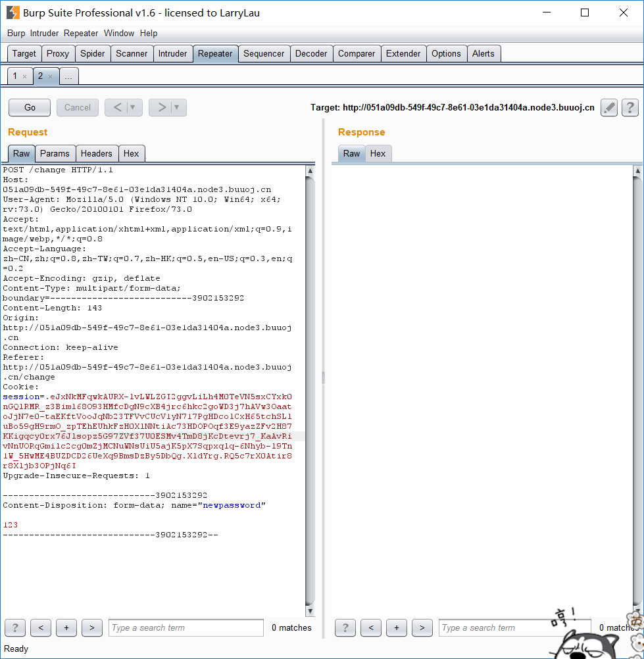Click the response search term field
Viewport: 644px width, 659px height.
pos(515,627)
